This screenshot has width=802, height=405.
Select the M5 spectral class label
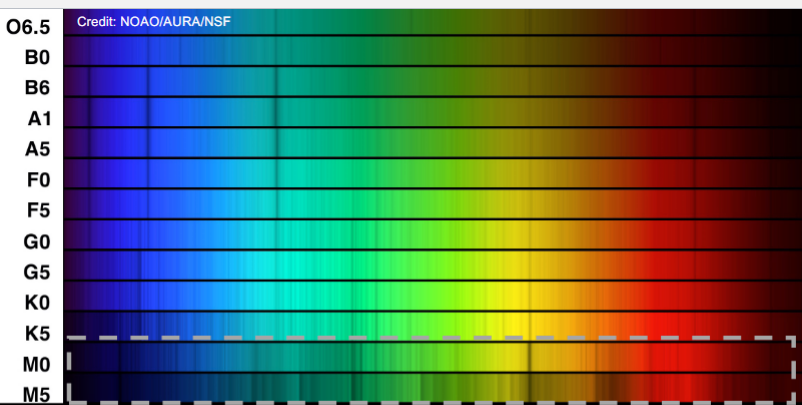36,395
